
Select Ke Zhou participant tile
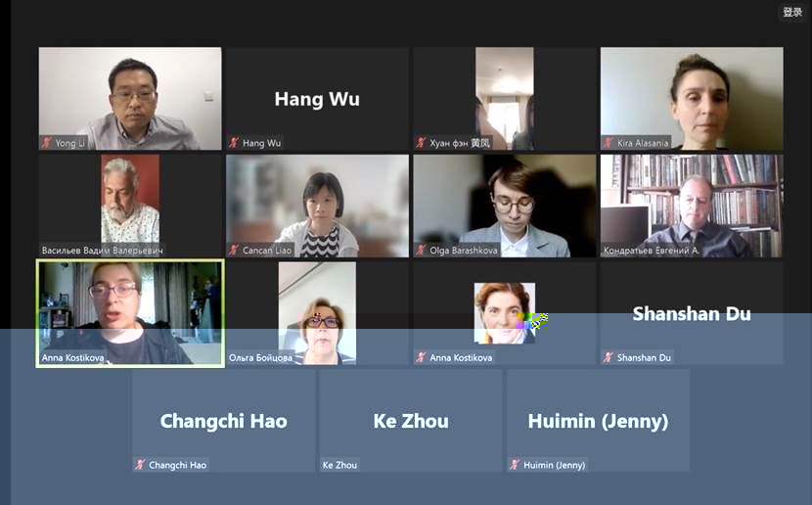411,421
